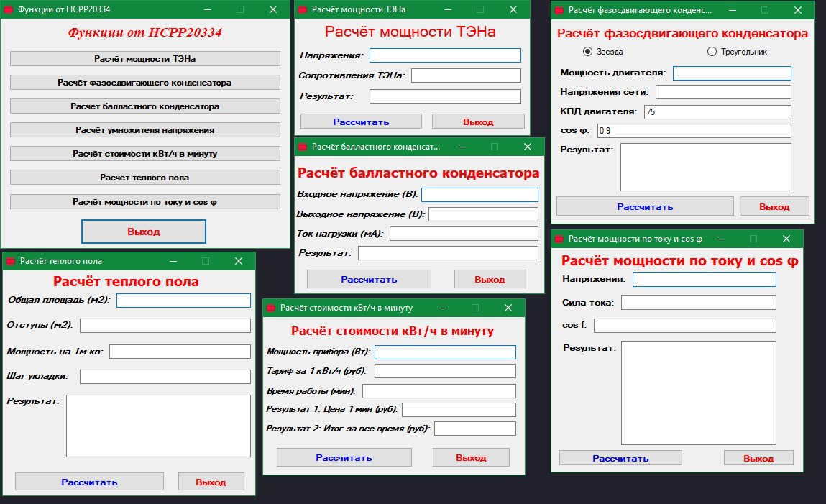Click the 'Сила тока' input field
Image resolution: width=826 pixels, height=504 pixels.
698,303
